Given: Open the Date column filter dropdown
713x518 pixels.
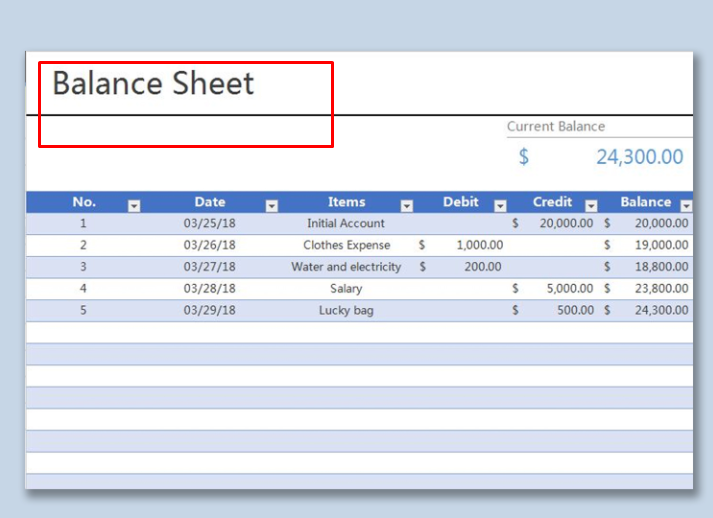Looking at the screenshot, I should 271,205.
